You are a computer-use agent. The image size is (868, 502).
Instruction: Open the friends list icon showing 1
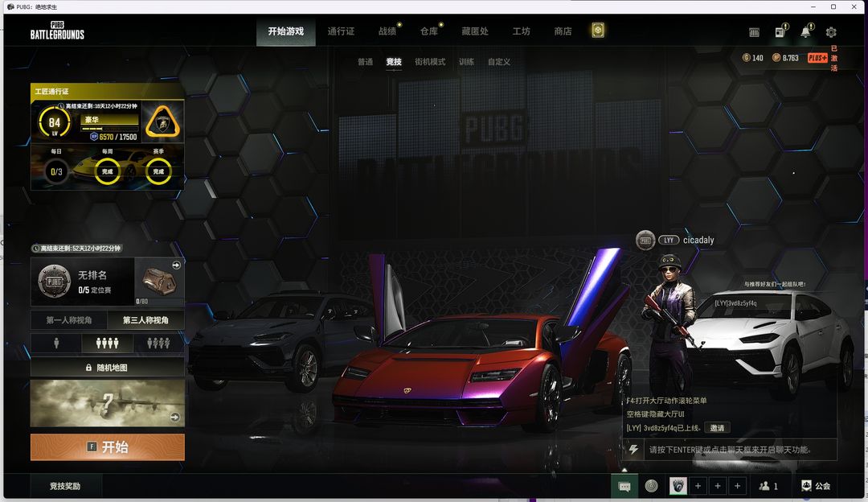(768, 486)
